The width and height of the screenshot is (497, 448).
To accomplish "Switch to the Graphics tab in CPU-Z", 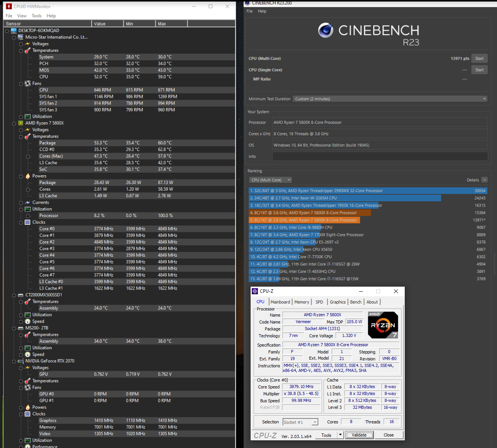I will coord(338,302).
